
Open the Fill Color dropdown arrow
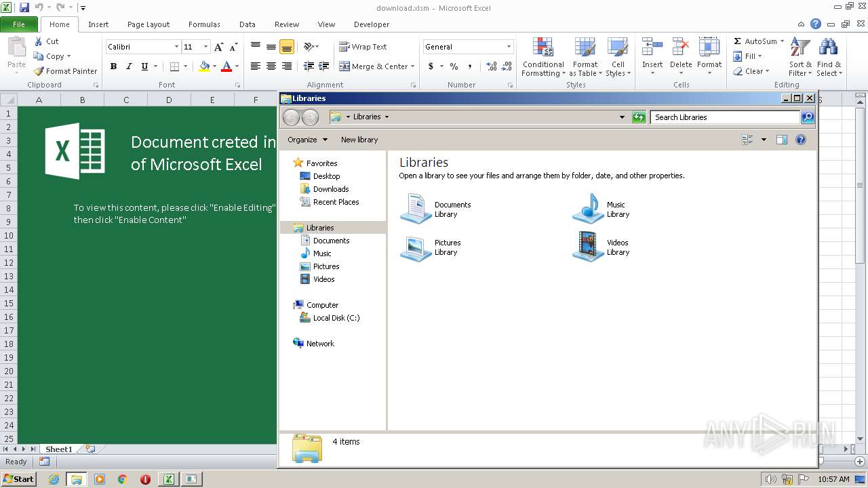click(214, 66)
